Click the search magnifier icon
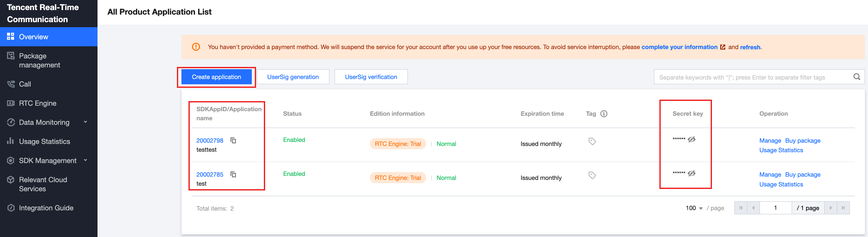Image resolution: width=868 pixels, height=237 pixels. tap(856, 77)
